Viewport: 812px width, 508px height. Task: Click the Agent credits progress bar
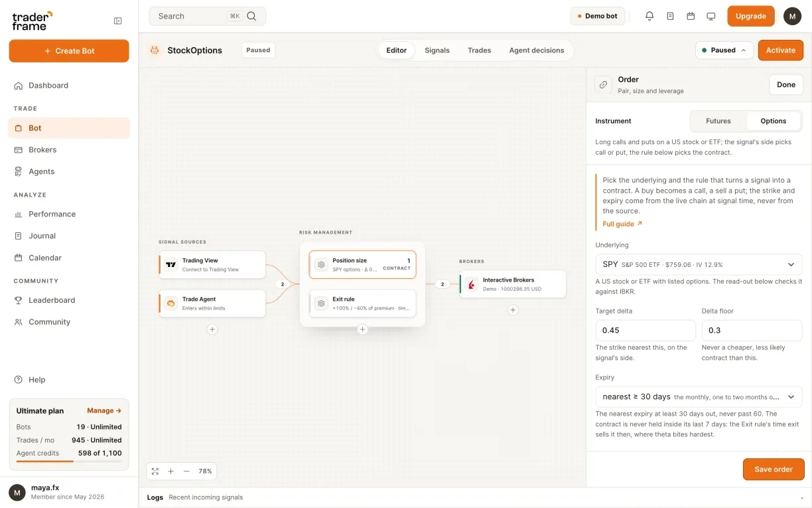[x=69, y=461]
